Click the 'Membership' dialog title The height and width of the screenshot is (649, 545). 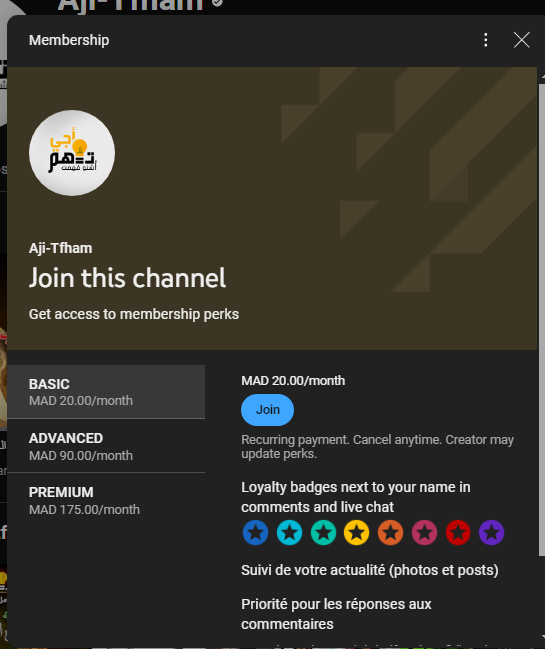(69, 40)
